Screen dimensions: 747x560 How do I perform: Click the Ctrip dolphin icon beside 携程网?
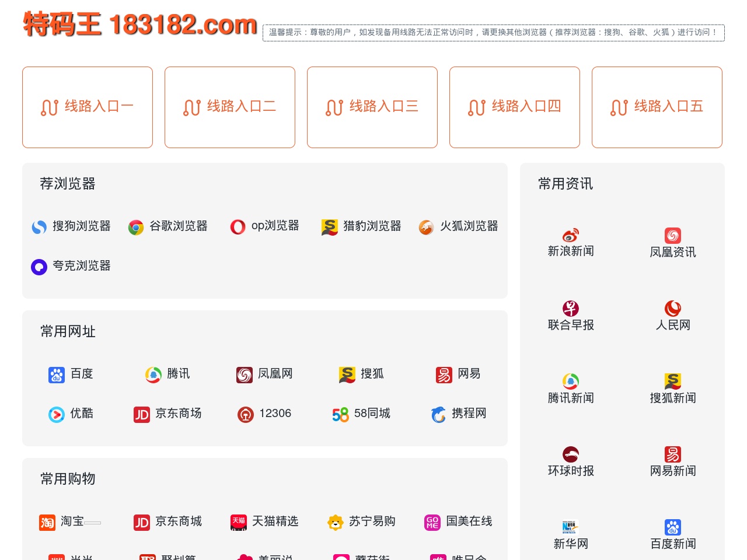point(438,414)
